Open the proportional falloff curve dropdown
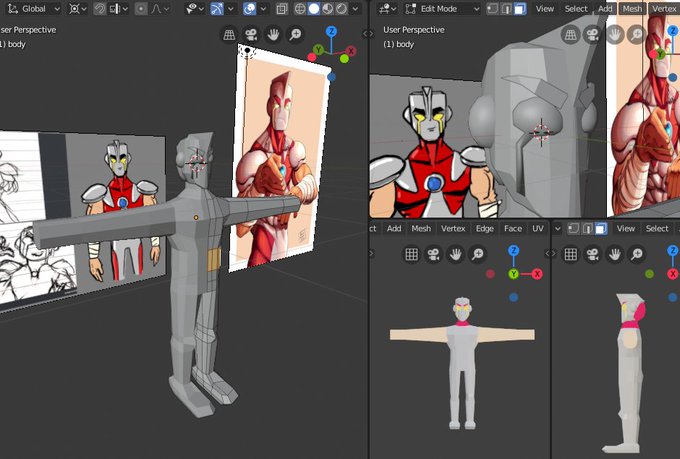This screenshot has width=680, height=459. click(x=160, y=9)
